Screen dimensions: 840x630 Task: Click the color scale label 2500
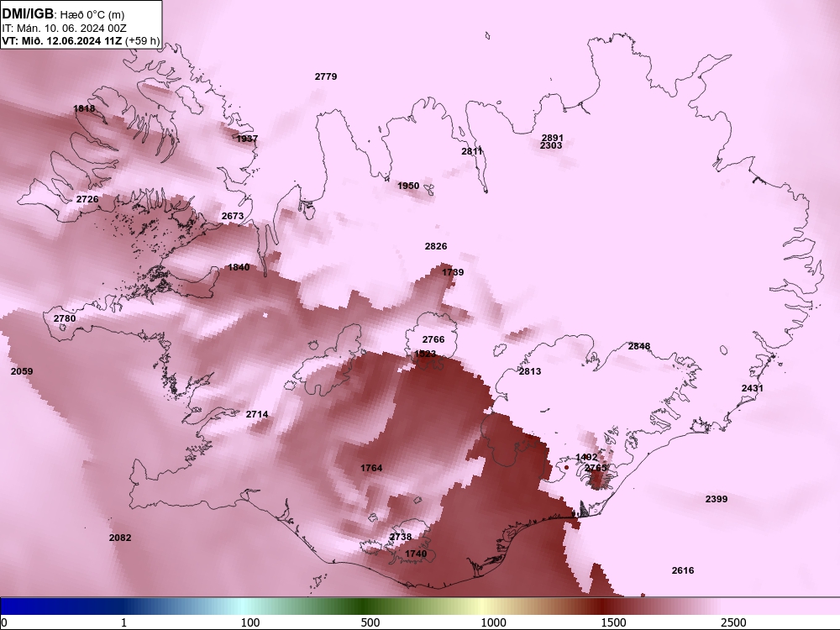pos(733,622)
